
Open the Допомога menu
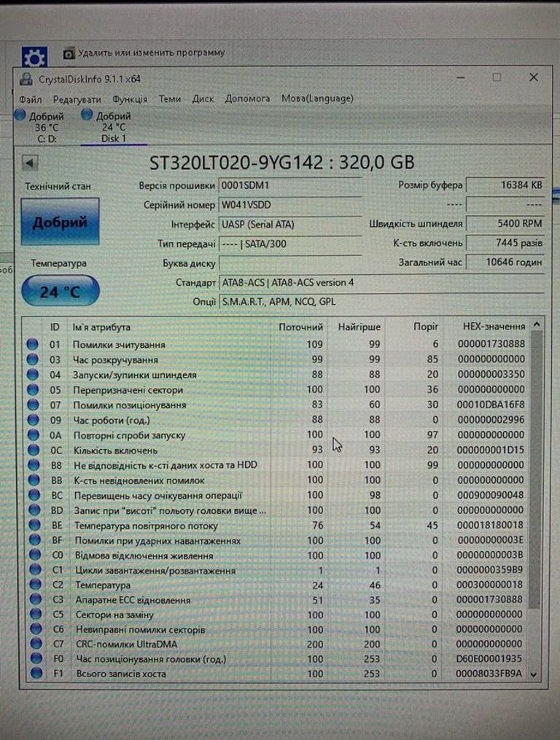click(247, 98)
